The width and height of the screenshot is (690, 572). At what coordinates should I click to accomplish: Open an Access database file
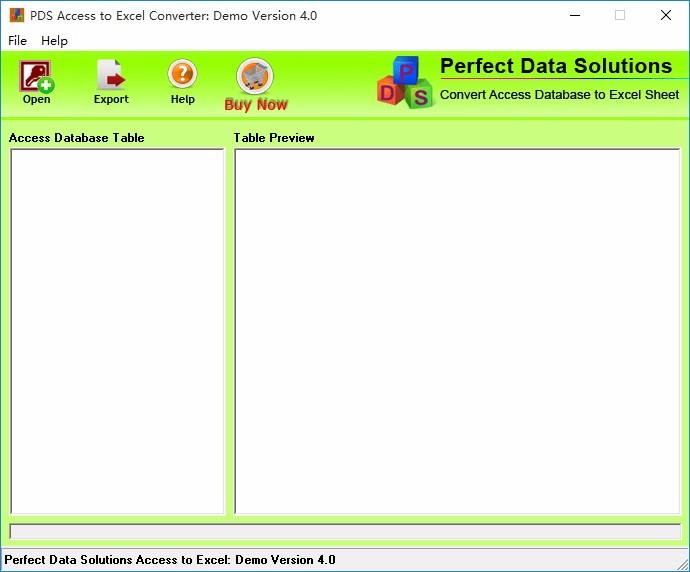(37, 82)
